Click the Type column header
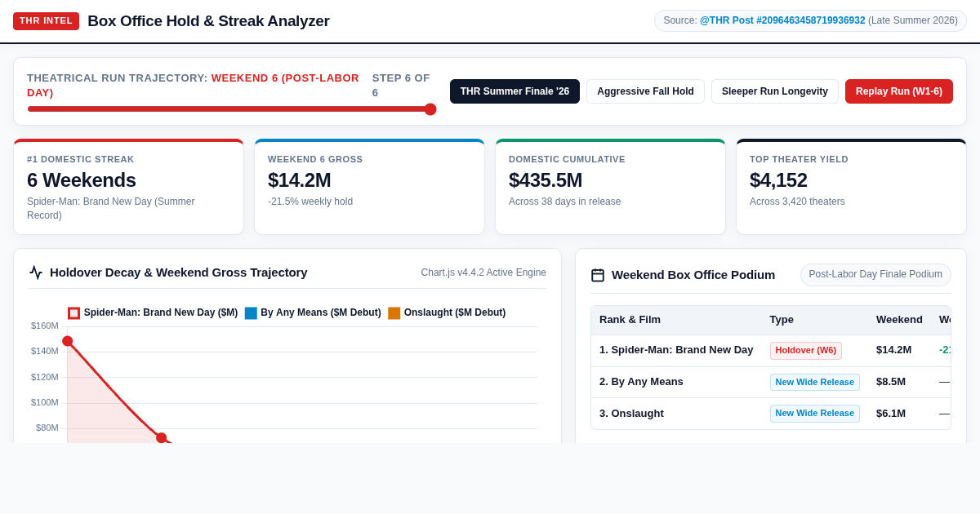 point(782,320)
